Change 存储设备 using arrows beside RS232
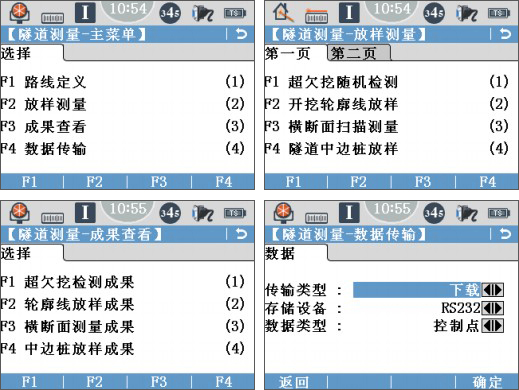 492,308
